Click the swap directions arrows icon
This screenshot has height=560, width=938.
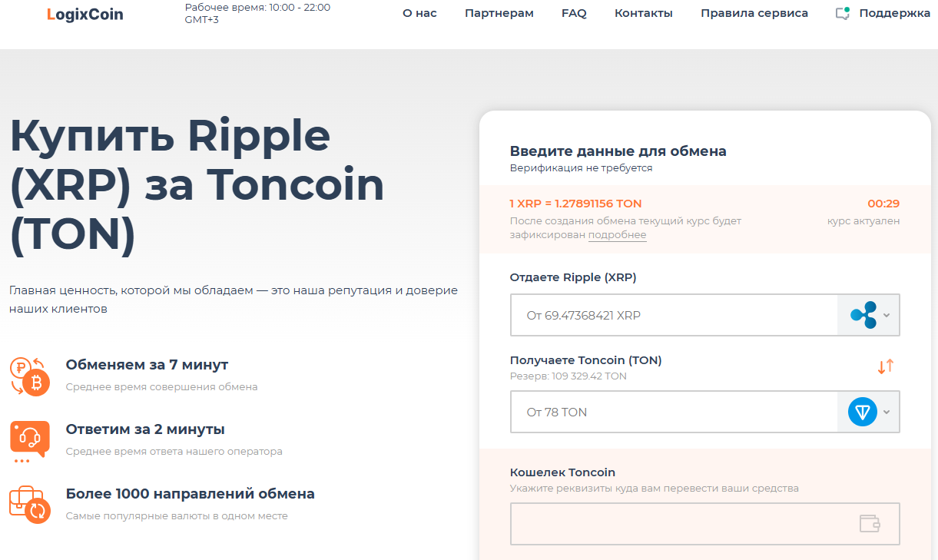click(x=885, y=367)
